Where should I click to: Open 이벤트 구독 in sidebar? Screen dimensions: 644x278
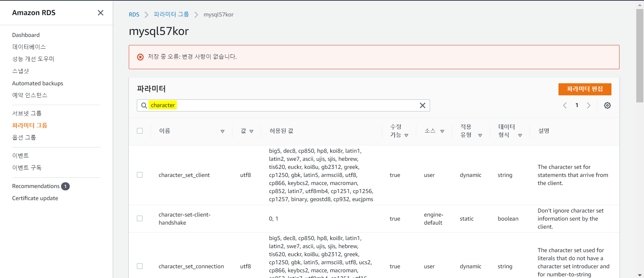click(x=27, y=168)
